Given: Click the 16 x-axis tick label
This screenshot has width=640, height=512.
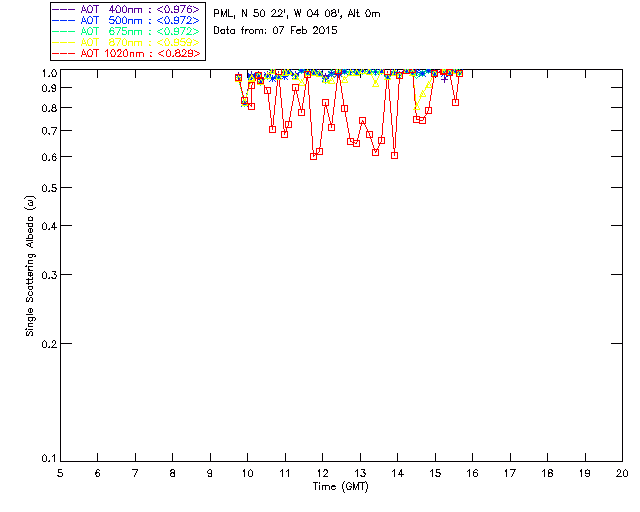Looking at the screenshot, I should click(x=472, y=473).
